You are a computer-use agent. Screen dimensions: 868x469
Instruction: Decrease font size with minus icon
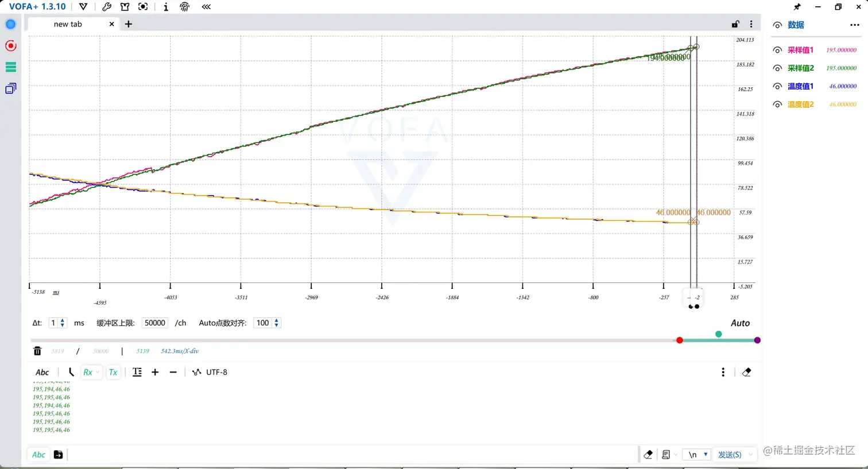173,373
